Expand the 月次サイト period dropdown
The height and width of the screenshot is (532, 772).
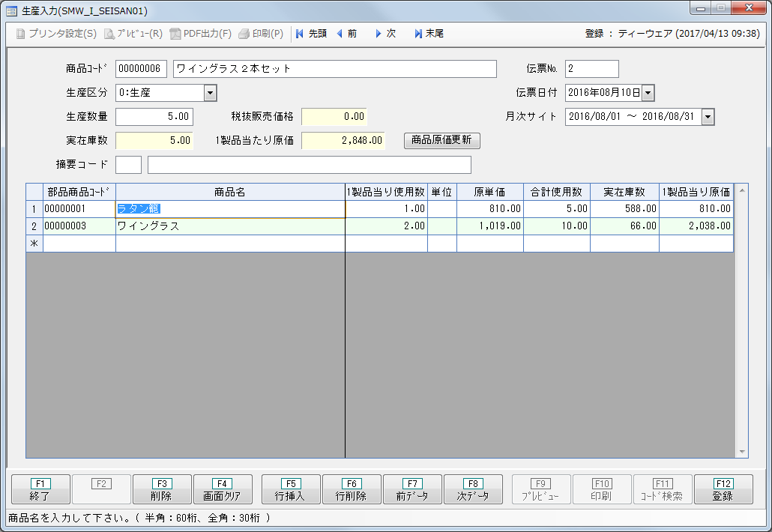(x=708, y=116)
